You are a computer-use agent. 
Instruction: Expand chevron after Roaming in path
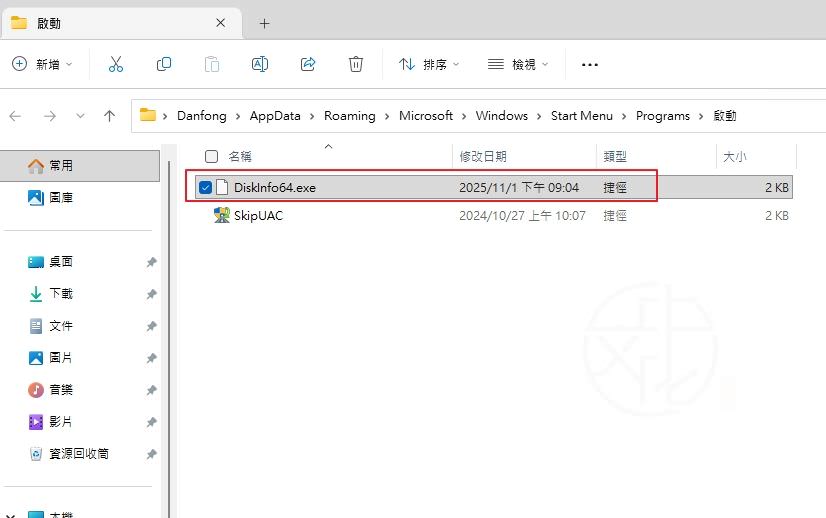[x=387, y=116]
